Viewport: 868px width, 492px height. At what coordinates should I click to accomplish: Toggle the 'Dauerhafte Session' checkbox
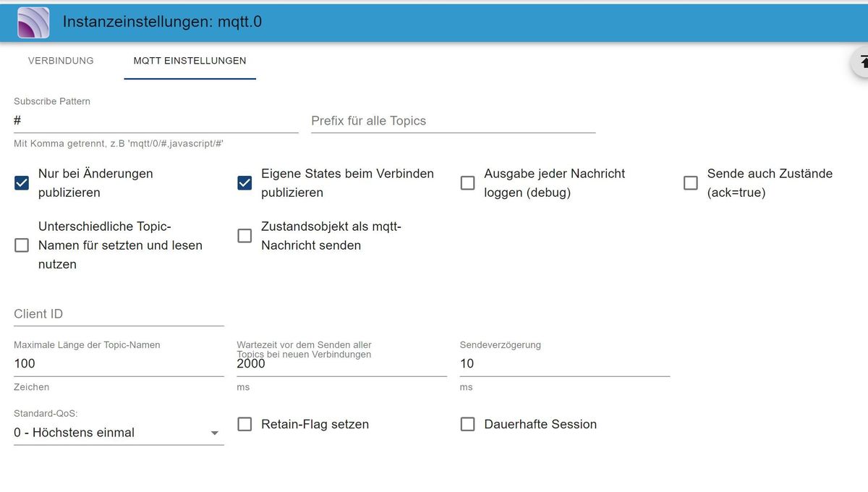[467, 424]
